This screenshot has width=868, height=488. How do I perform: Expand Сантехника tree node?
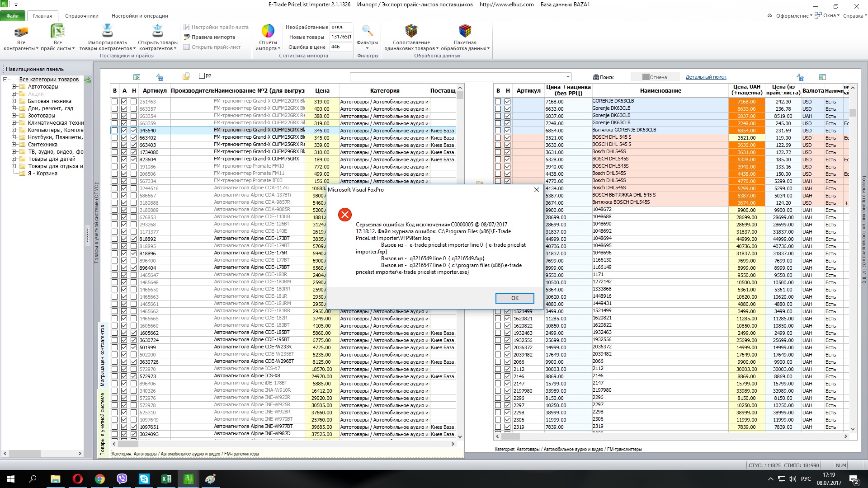[x=14, y=145]
